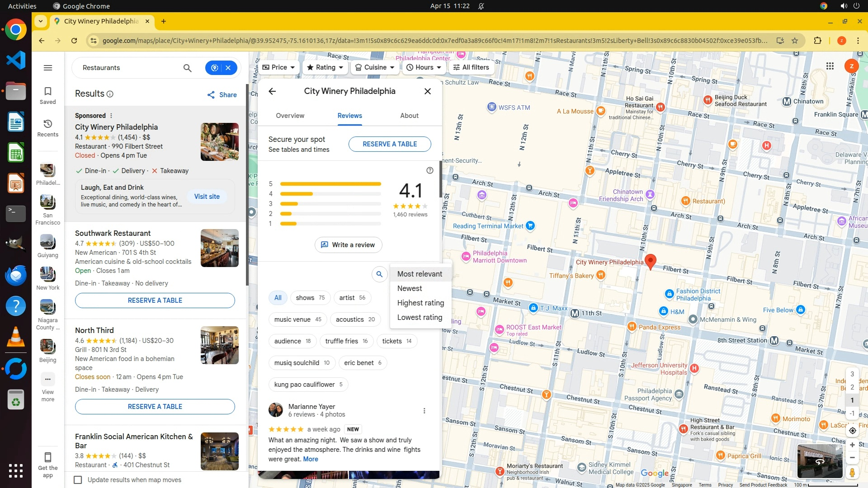Click the hamburger menu icon
This screenshot has height=488, width=868.
[47, 68]
